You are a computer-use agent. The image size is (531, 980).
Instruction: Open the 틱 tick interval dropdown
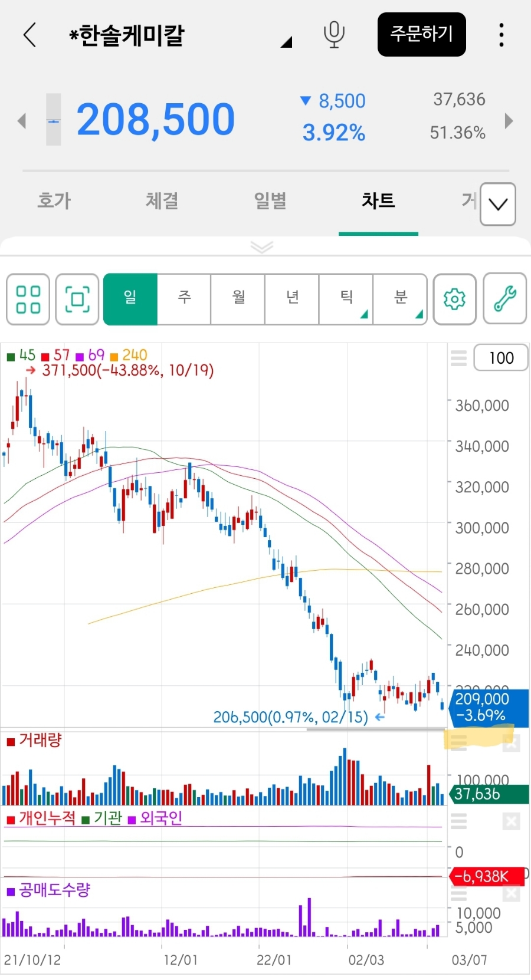pos(346,299)
